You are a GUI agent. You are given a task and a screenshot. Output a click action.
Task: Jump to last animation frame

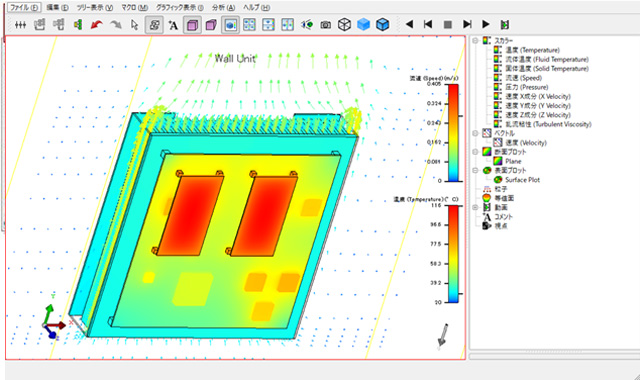pos(467,24)
